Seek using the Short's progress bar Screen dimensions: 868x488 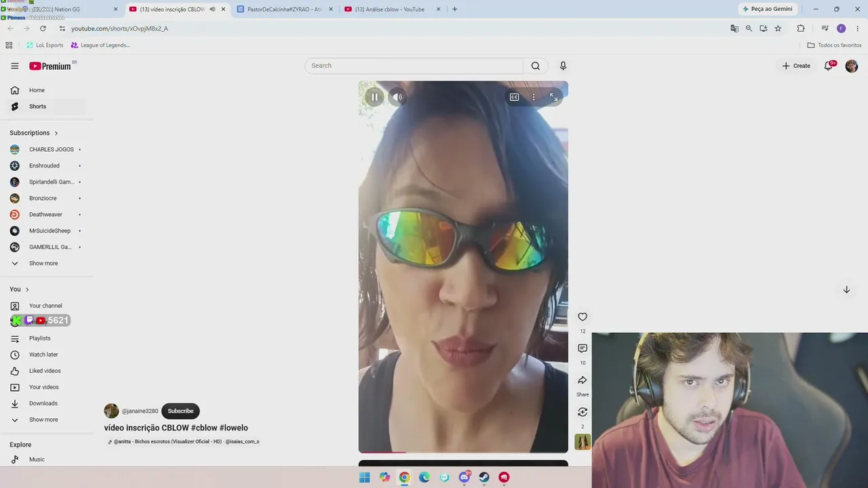pyautogui.click(x=463, y=451)
